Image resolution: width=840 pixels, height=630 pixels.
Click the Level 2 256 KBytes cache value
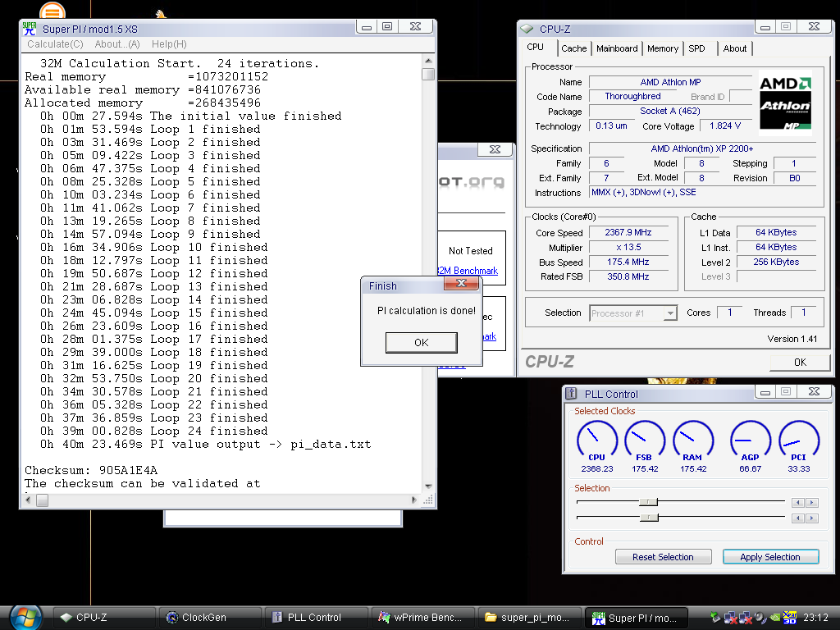click(x=776, y=262)
